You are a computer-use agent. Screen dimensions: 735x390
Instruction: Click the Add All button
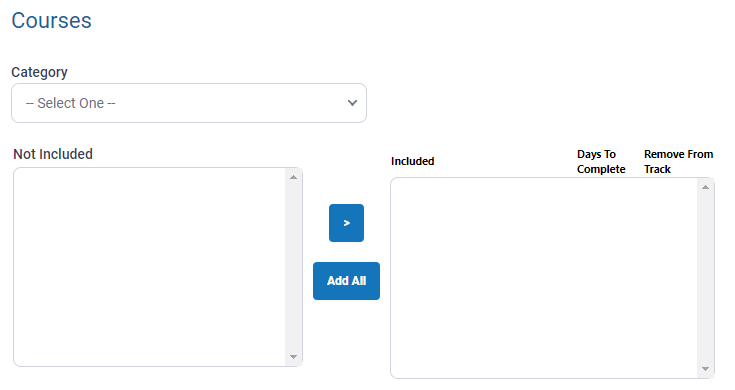[346, 281]
